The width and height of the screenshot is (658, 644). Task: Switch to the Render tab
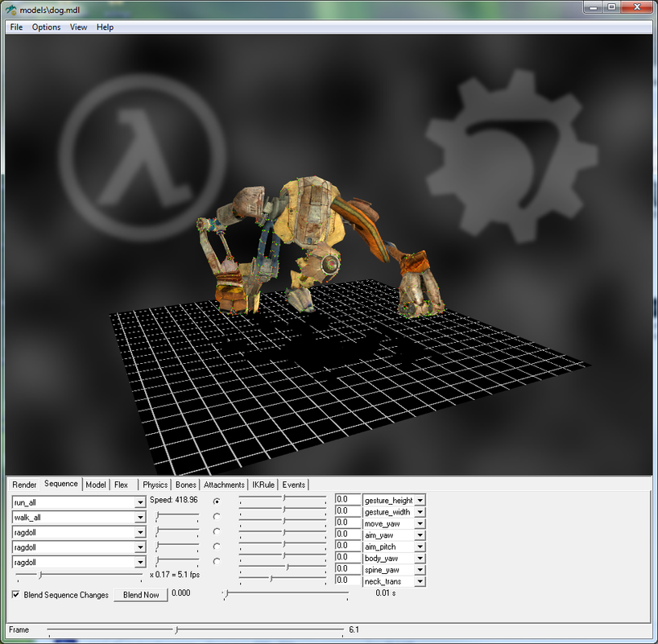coord(24,485)
